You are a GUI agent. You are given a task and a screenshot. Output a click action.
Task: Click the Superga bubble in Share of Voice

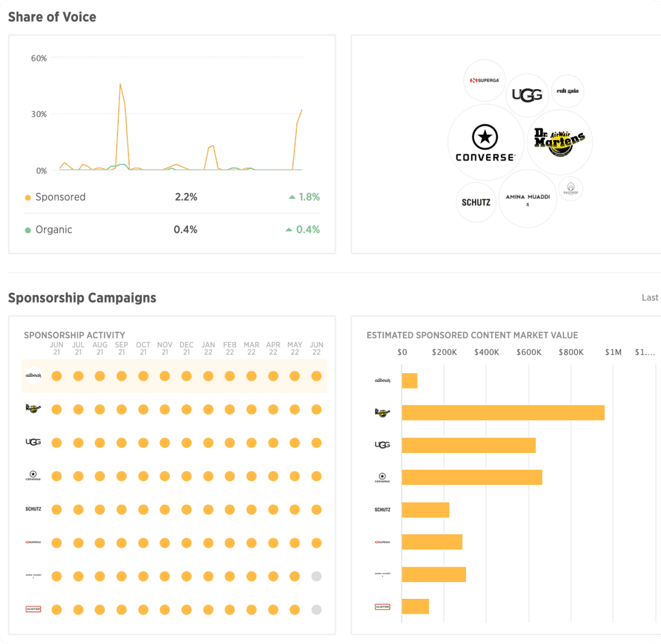point(484,80)
